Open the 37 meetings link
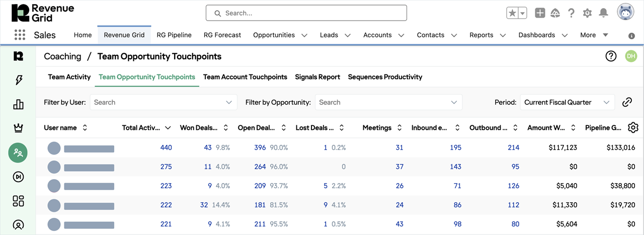Screen dimensions: 644x235 pyautogui.click(x=399, y=167)
